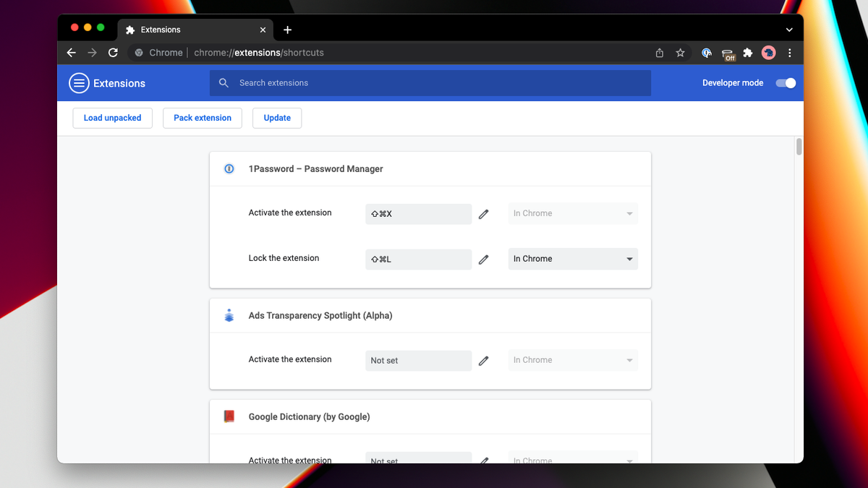The height and width of the screenshot is (488, 868).
Task: Click the Pack extension button
Action: coord(202,118)
